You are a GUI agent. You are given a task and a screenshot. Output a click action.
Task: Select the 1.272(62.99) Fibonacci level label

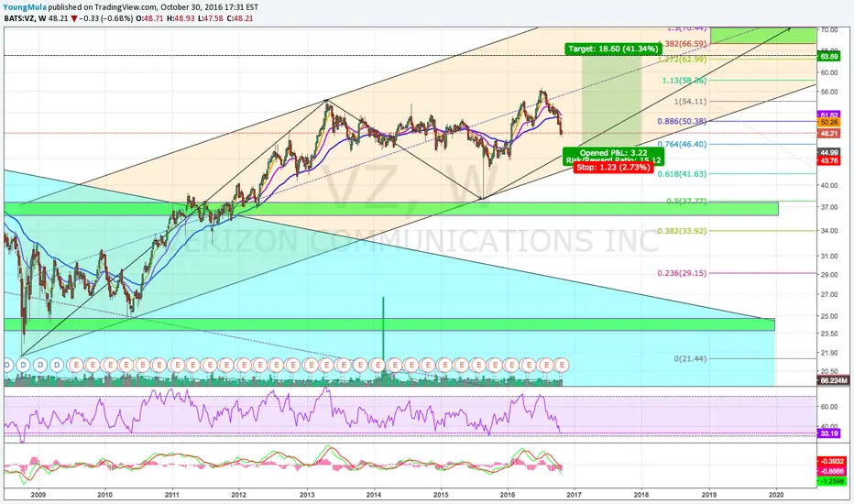[682, 60]
